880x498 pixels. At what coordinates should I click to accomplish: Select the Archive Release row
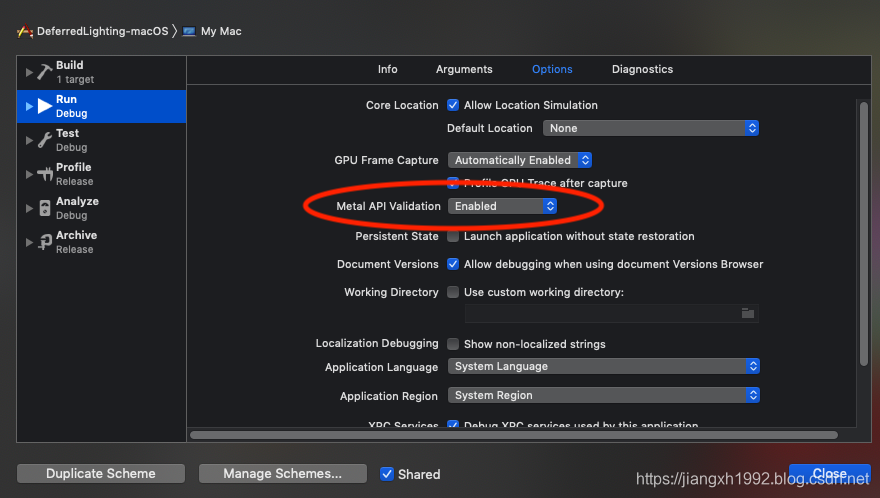click(102, 242)
